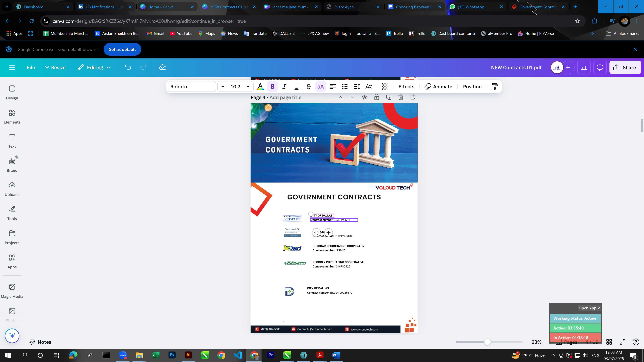Open the Text panel
This screenshot has height=362, width=644.
click(x=12, y=141)
